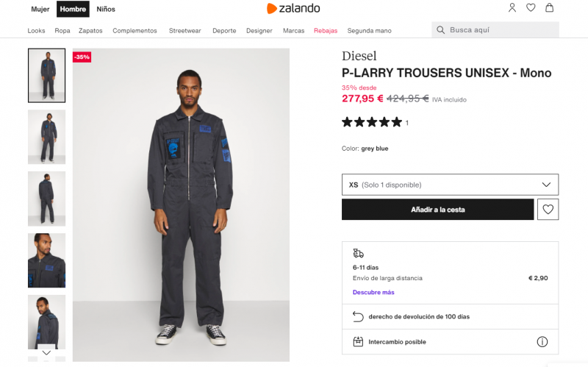Switch to the Mujer tab
The image size is (588, 367).
click(40, 10)
